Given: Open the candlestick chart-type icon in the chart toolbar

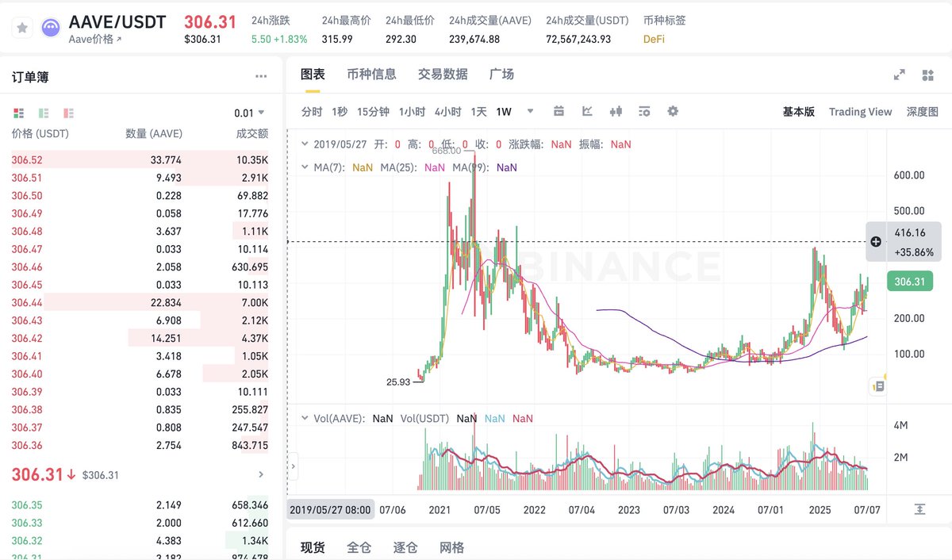Looking at the screenshot, I should click(x=615, y=111).
